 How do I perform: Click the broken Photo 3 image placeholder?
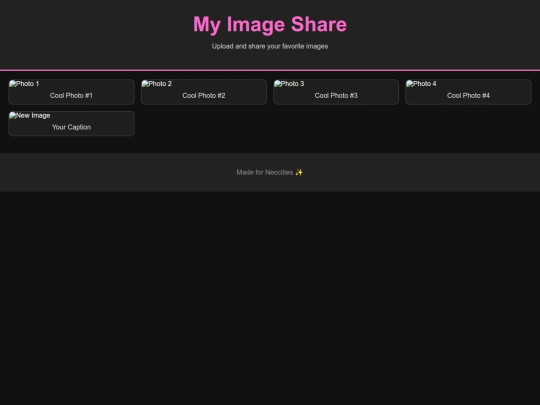tap(289, 84)
